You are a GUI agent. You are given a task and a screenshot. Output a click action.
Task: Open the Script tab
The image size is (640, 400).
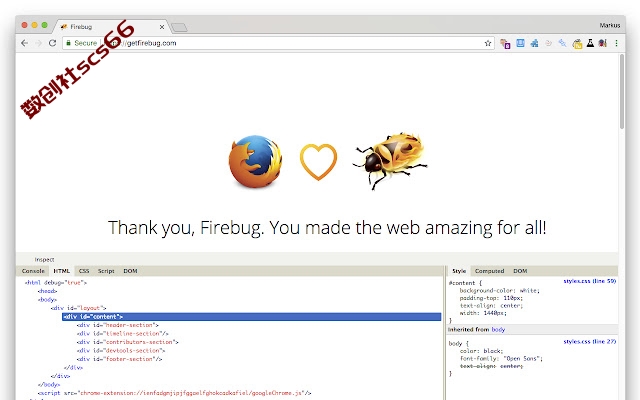point(106,271)
